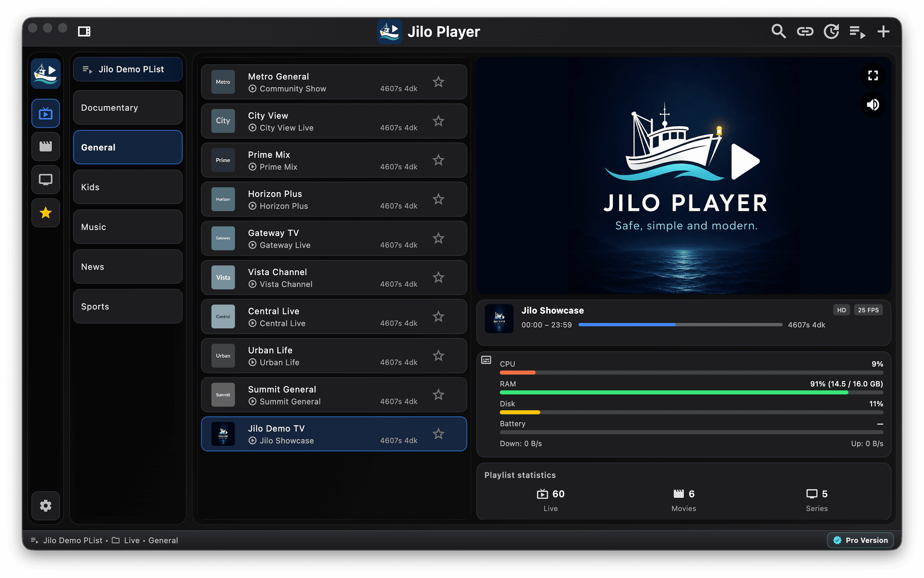The height and width of the screenshot is (578, 924).
Task: Click the Gateway Live program text
Action: [285, 245]
